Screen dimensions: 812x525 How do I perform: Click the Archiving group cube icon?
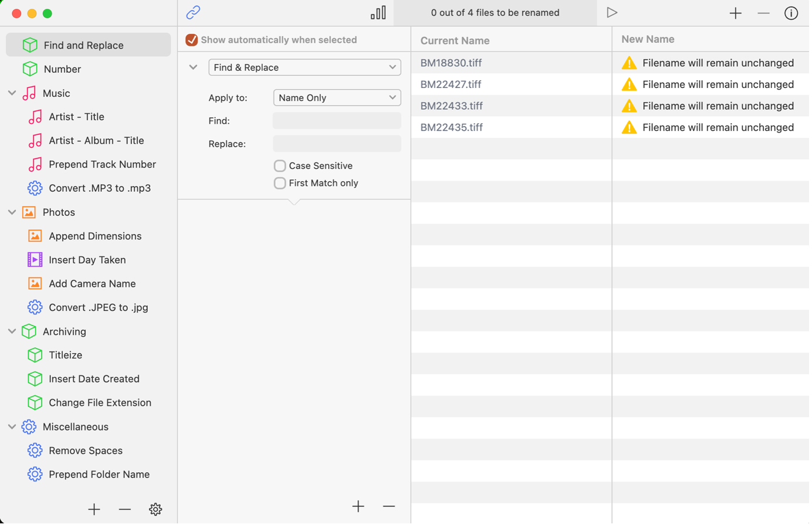click(29, 331)
